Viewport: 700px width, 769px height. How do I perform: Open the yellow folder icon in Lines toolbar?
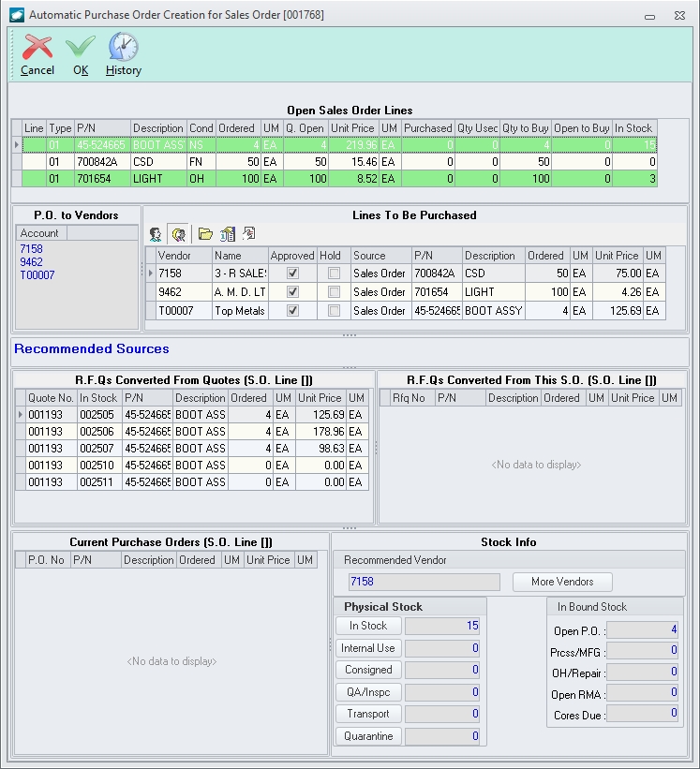pos(205,234)
